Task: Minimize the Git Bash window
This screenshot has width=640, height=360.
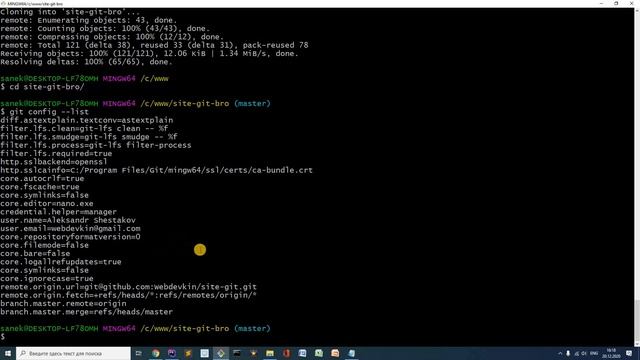Action: point(601,4)
